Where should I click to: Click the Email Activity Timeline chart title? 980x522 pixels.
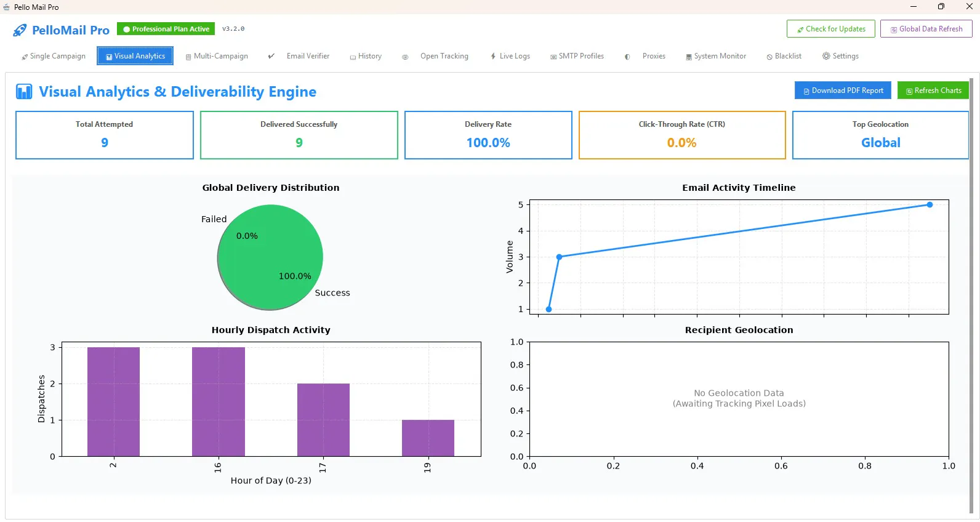coord(739,188)
